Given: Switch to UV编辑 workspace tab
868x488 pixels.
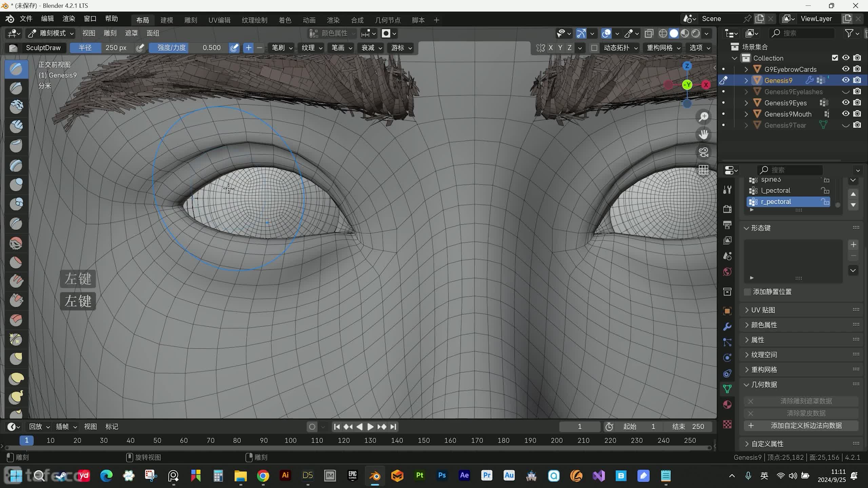Looking at the screenshot, I should (x=219, y=20).
